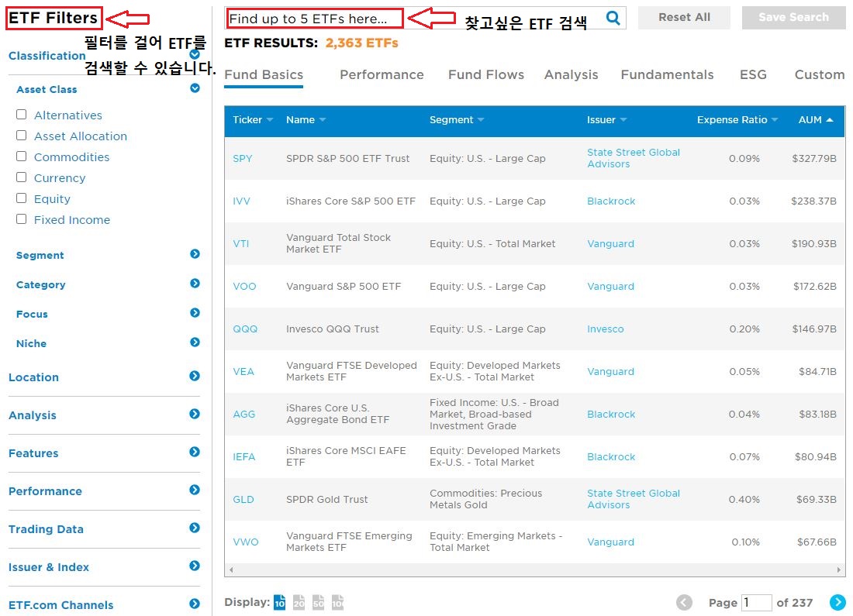Expand the ETF.com Channels section
Screen dimensions: 853x616
click(195, 604)
